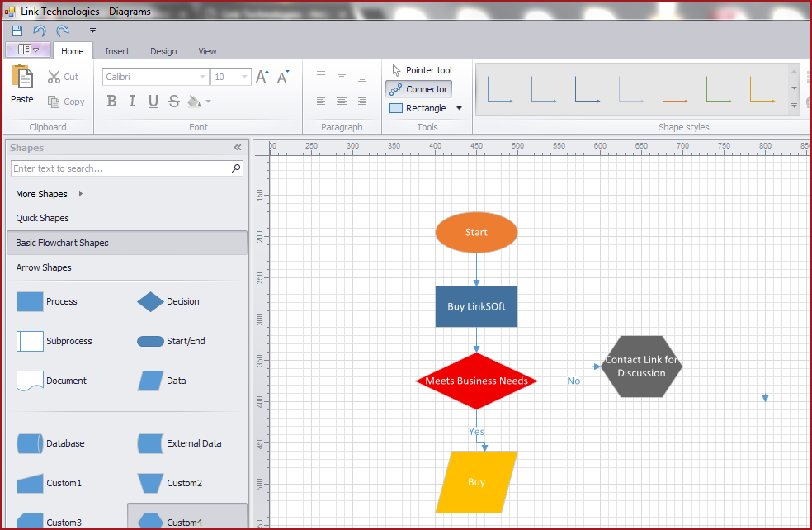812x530 pixels.
Task: Expand the Shape styles gallery arrow
Action: (794, 106)
